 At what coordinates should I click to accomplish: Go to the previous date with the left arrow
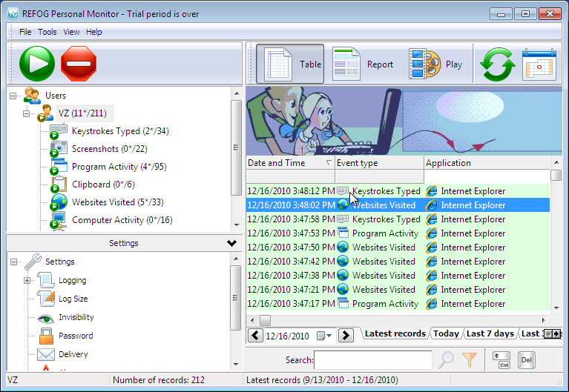pyautogui.click(x=255, y=335)
